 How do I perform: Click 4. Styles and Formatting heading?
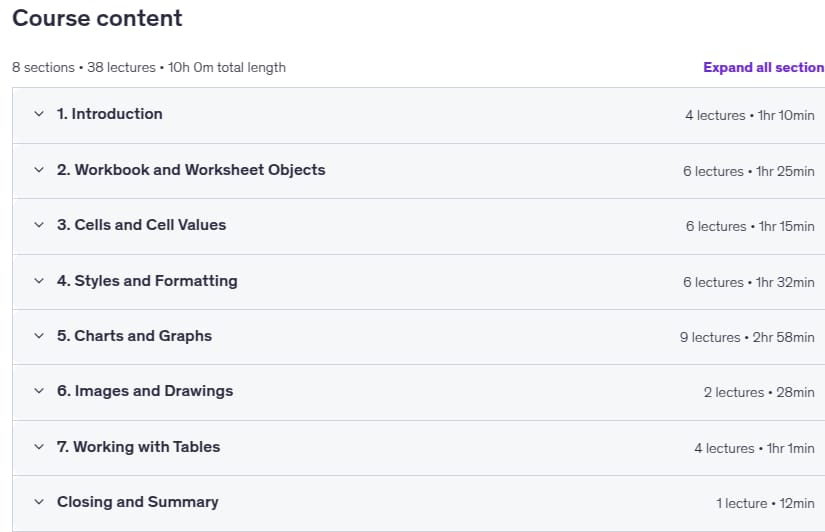click(x=147, y=280)
